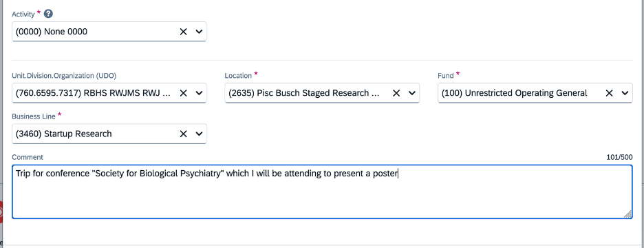Viewport: 644px width, 248px height.
Task: Click the Comment field label
Action: click(28, 157)
